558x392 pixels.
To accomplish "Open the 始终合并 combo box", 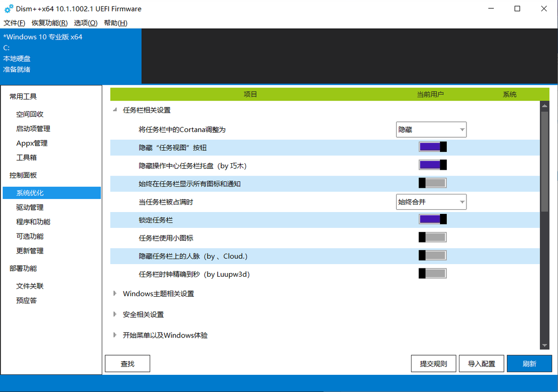I will coord(431,202).
